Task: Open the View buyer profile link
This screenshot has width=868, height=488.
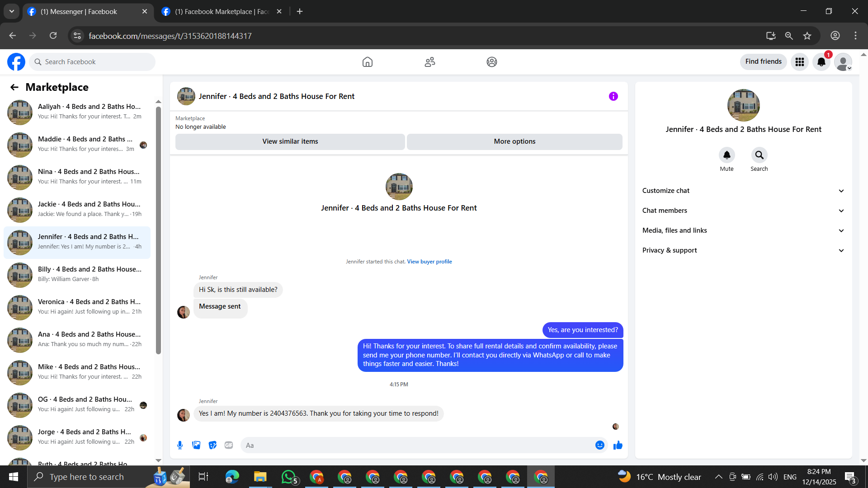Action: 429,262
